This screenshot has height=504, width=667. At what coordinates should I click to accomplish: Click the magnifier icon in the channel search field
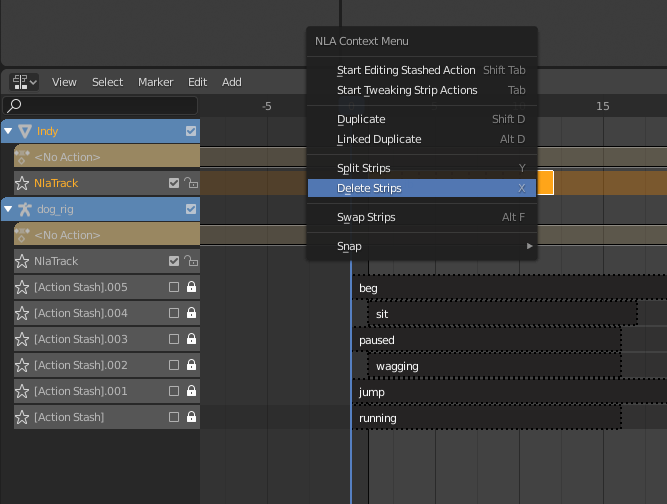coord(15,105)
